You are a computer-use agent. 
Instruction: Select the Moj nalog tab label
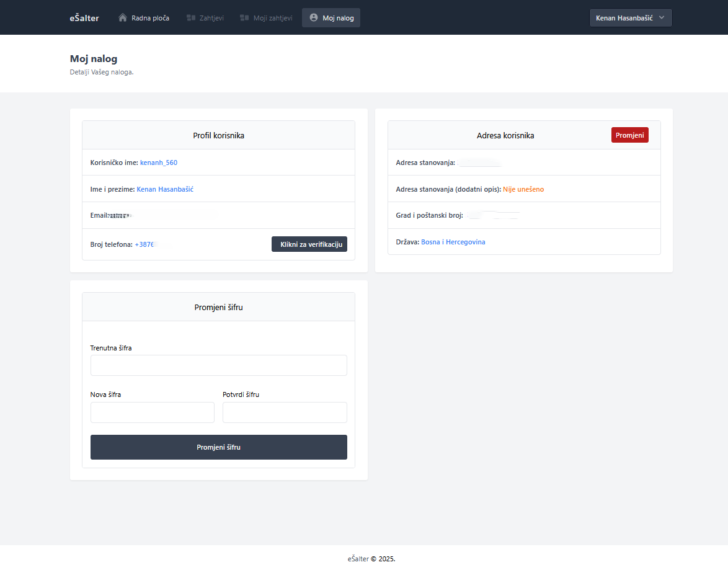(x=338, y=18)
